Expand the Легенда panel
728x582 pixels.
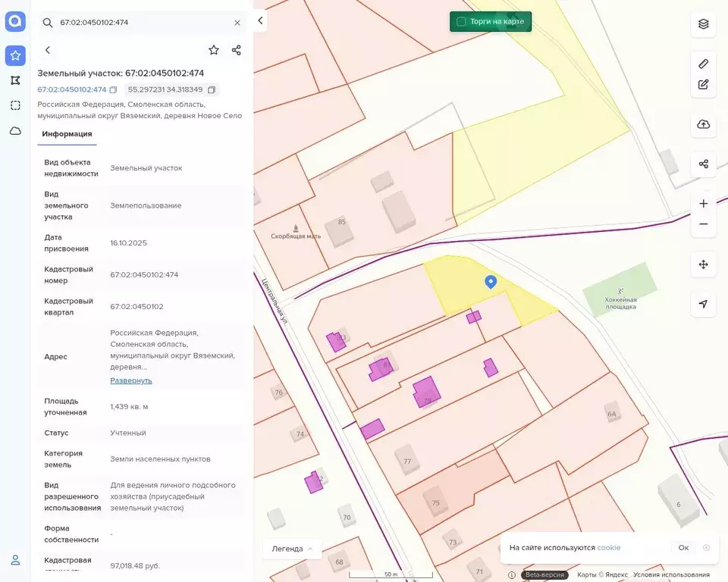coord(292,549)
